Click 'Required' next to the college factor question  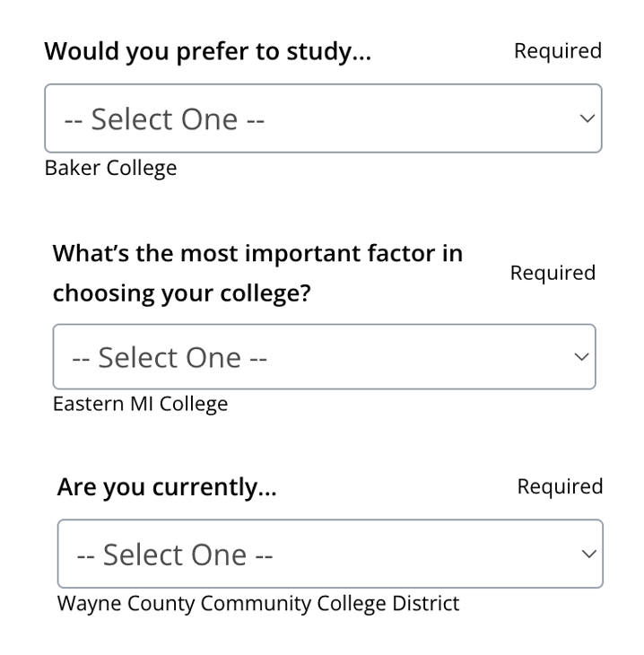553,273
